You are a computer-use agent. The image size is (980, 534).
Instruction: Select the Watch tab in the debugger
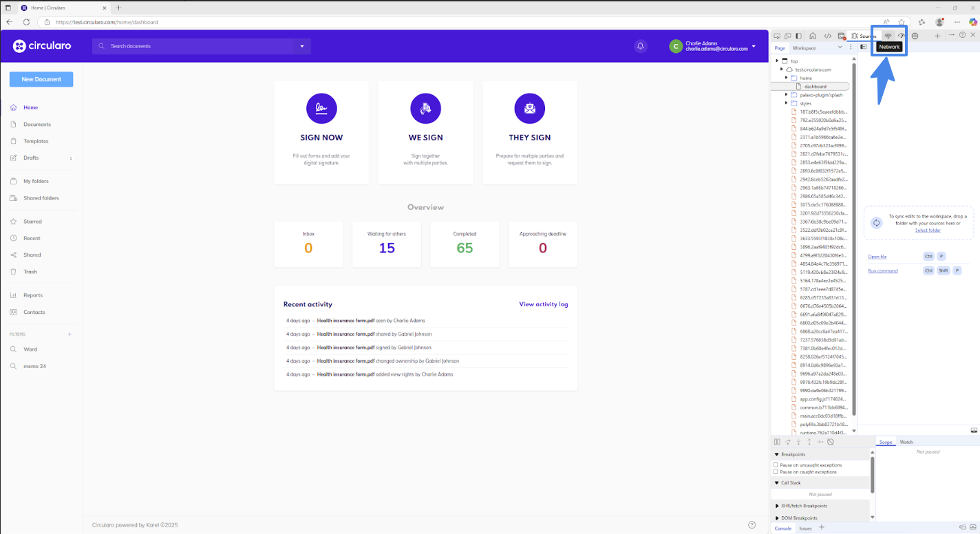coord(906,442)
